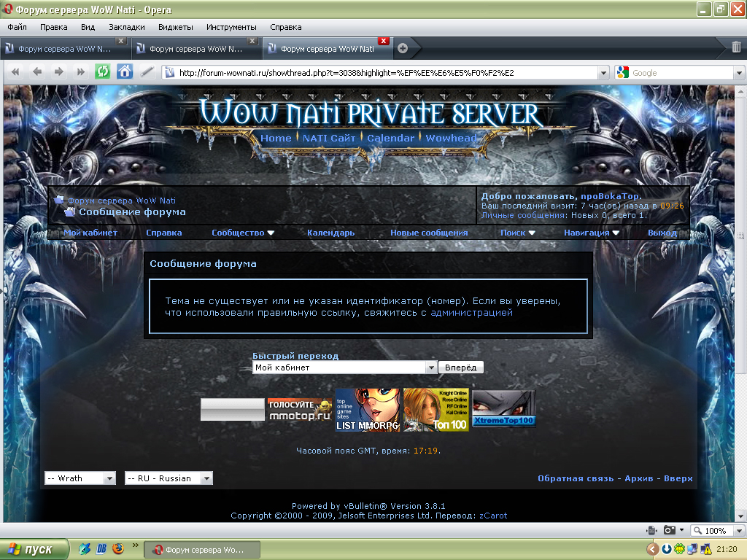Open the Быстрый переход dropdown Мой кабинет
Screen dimensions: 747x560
344,367
